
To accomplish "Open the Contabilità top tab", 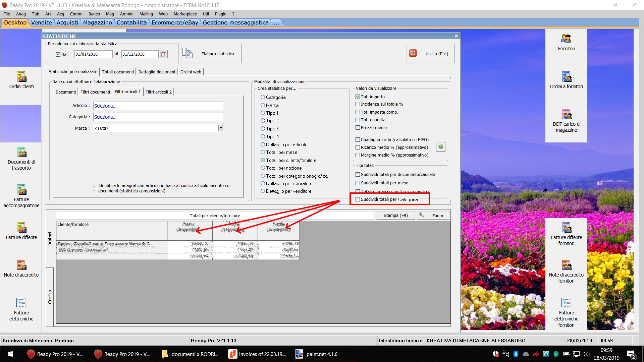I will click(x=131, y=22).
